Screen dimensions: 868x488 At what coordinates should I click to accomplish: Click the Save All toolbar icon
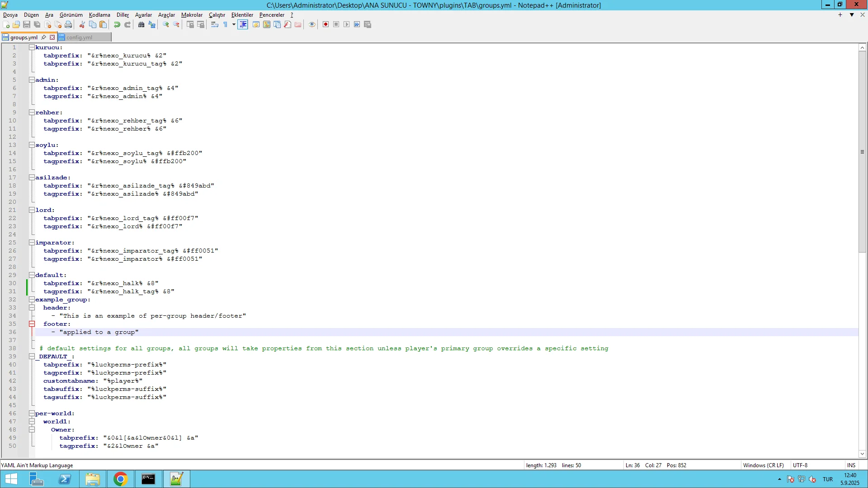point(37,24)
